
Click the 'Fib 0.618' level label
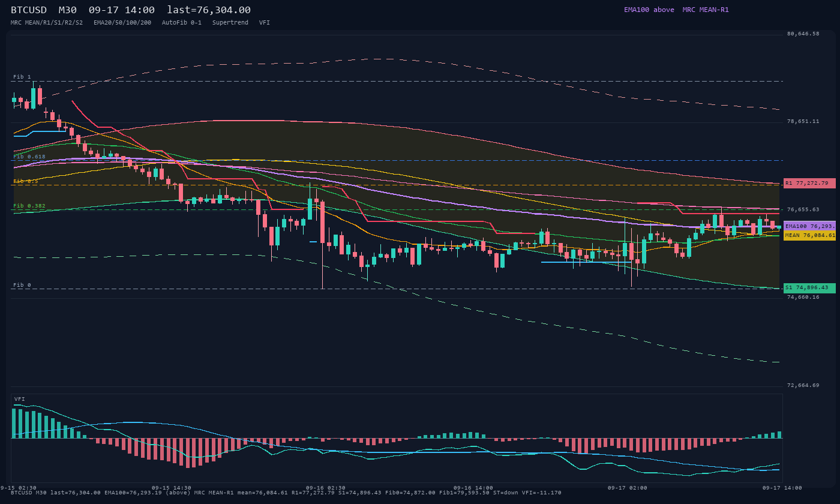(x=29, y=157)
